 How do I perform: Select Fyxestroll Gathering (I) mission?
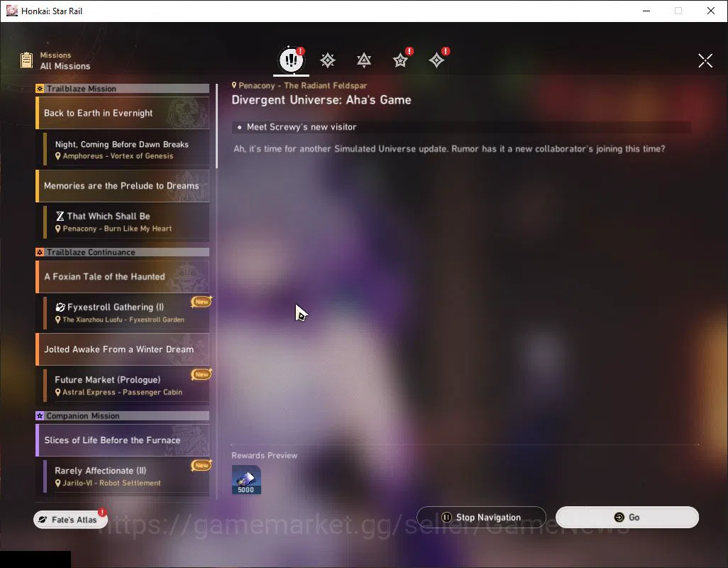point(126,313)
